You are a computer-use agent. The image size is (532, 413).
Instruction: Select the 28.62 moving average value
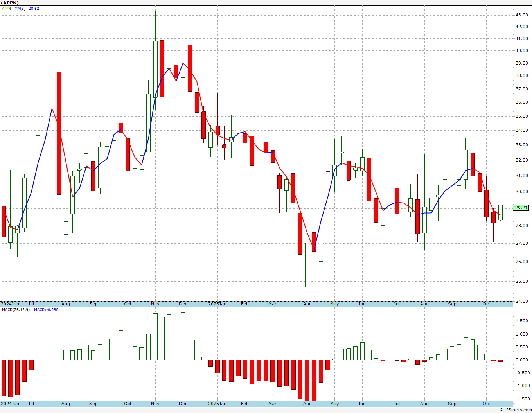tap(34, 8)
